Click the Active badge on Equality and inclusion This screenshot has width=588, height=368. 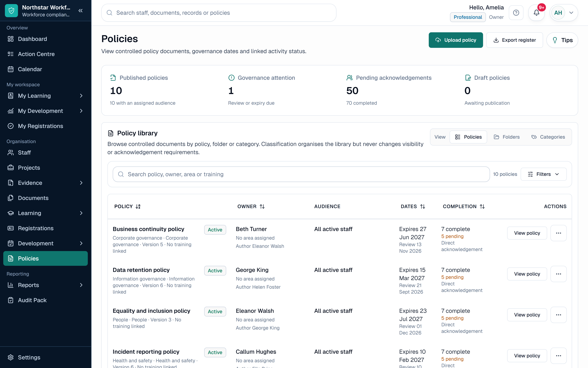pos(215,312)
